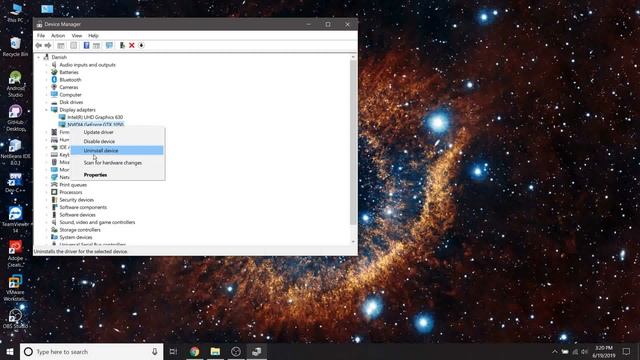Select Software devices in the tree
This screenshot has width=640, height=360.
pos(77,215)
